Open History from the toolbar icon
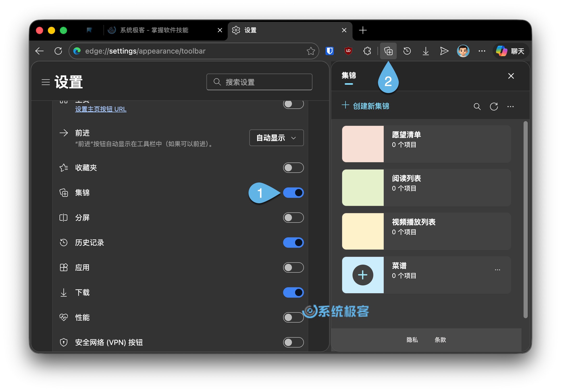561x392 pixels. tap(407, 51)
